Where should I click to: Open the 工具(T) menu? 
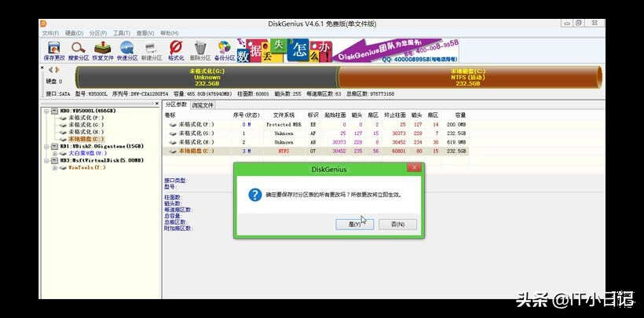121,33
